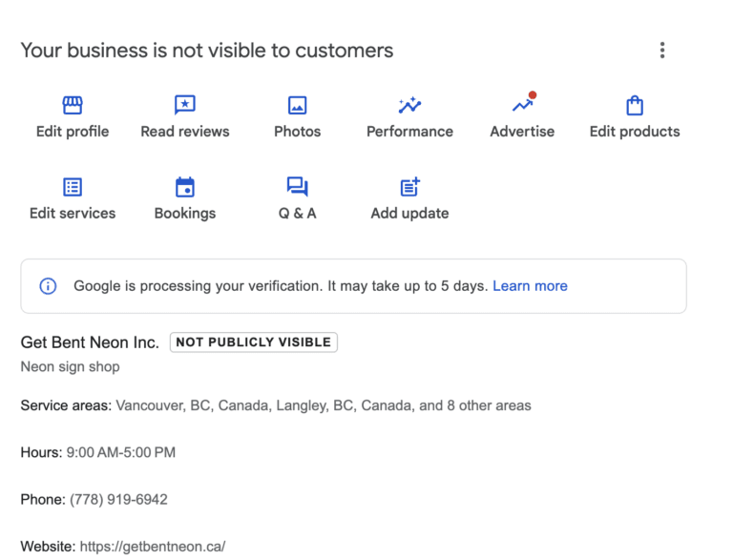The height and width of the screenshot is (560, 733).
Task: Click the business hours 9:00 AM-5:00 PM
Action: pos(120,453)
